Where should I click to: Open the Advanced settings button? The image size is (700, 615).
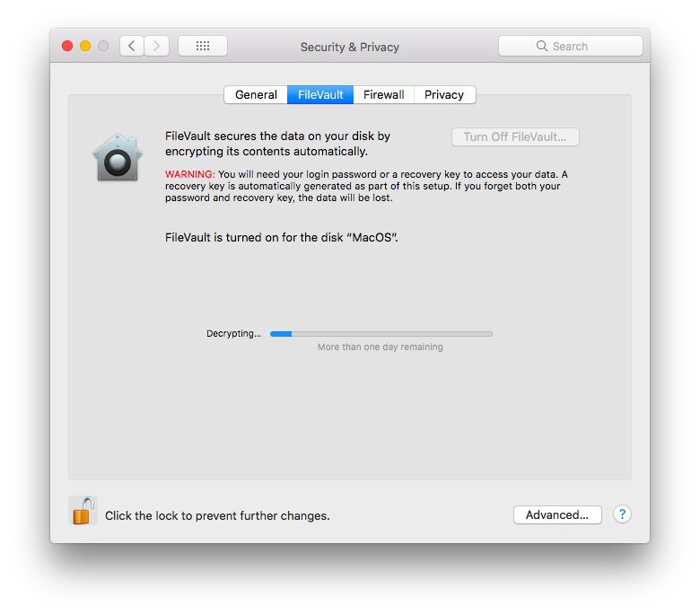coord(557,515)
